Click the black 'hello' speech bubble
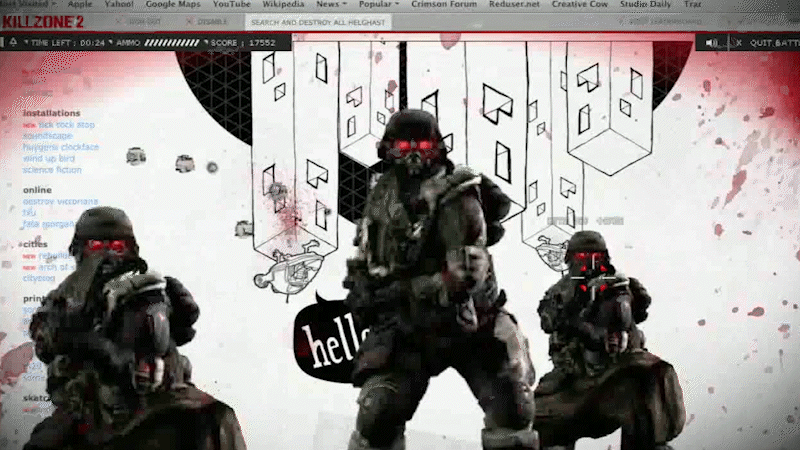 click(327, 339)
